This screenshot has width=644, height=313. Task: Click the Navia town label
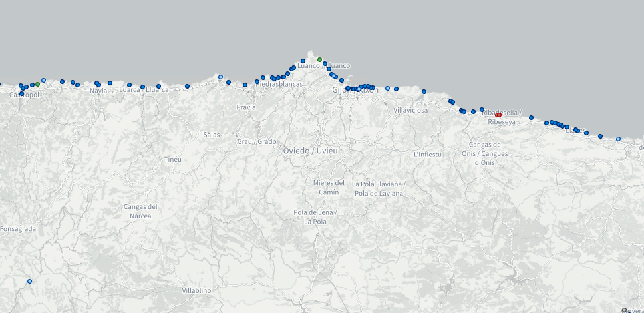point(98,91)
